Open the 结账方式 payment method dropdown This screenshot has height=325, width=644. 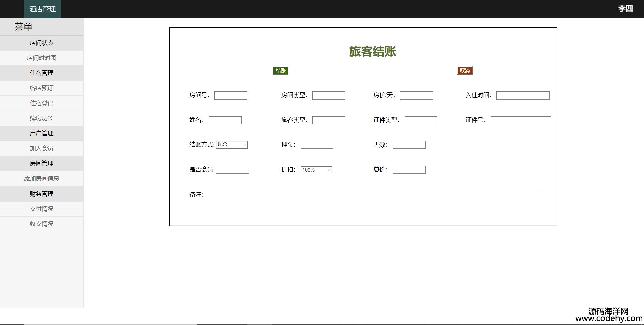pos(231,145)
